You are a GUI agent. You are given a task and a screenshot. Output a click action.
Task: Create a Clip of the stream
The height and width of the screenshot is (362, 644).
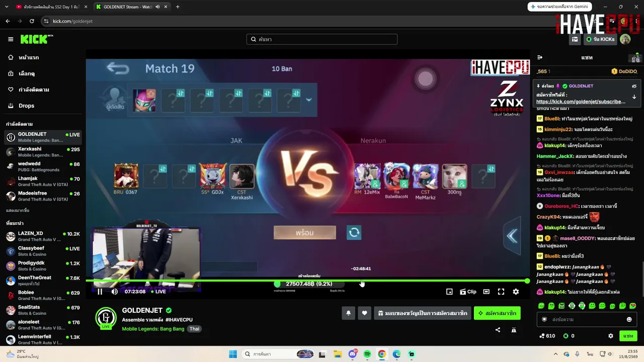tap(468, 292)
